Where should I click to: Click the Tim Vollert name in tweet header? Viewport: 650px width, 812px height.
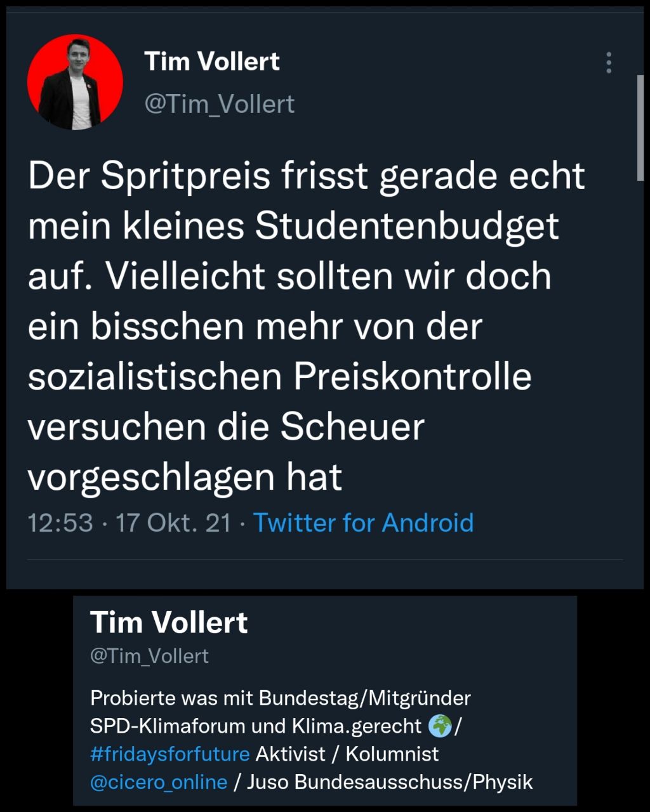point(212,62)
